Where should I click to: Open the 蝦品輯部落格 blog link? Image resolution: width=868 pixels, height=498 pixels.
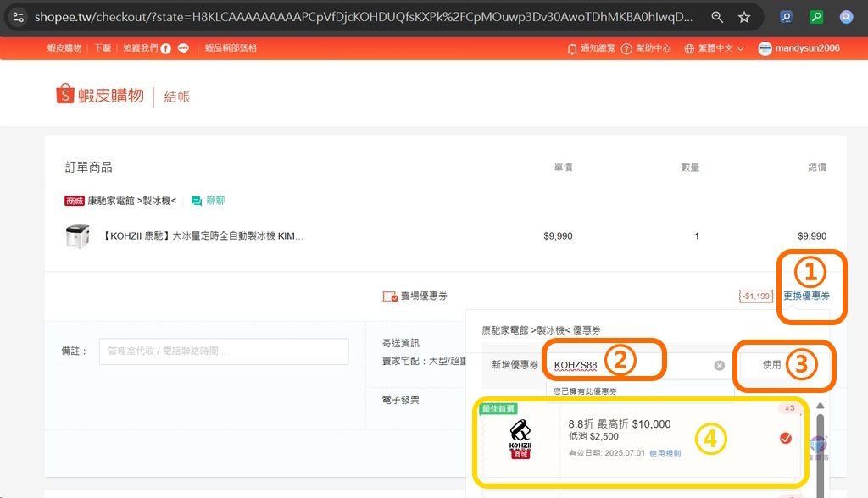[231, 48]
